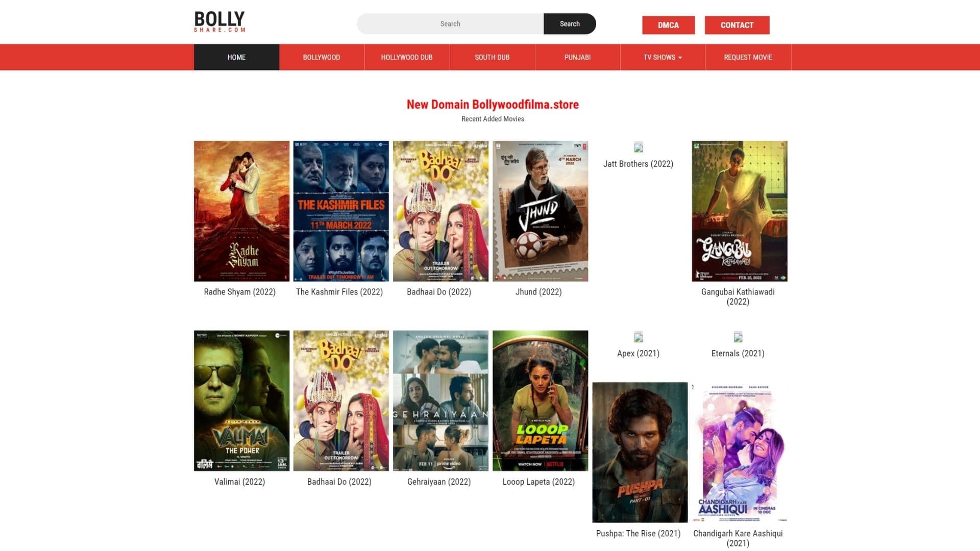The width and height of the screenshot is (980, 551).
Task: Click the Valimai (2022) title link
Action: (240, 482)
